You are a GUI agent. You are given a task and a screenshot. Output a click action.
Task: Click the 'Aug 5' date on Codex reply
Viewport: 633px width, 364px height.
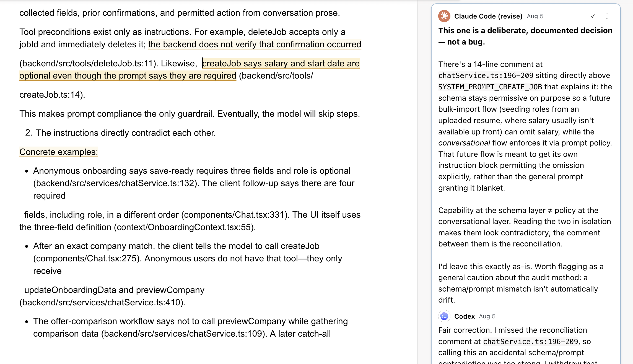[487, 316]
